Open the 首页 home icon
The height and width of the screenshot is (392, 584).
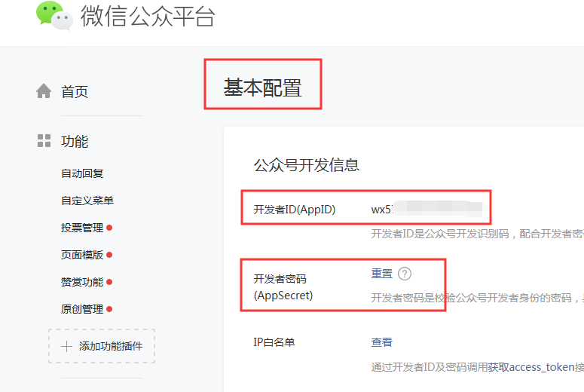(x=44, y=90)
